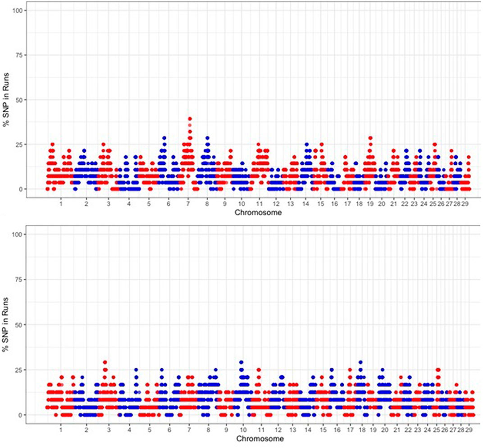Click the 100 tick on the upper plot
This screenshot has width=483, height=448.
coord(18,10)
